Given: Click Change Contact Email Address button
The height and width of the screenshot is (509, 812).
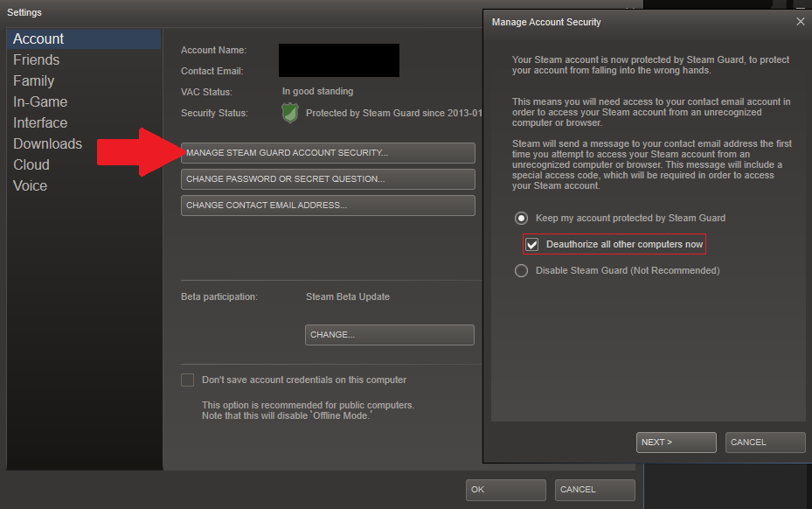Looking at the screenshot, I should coord(328,206).
